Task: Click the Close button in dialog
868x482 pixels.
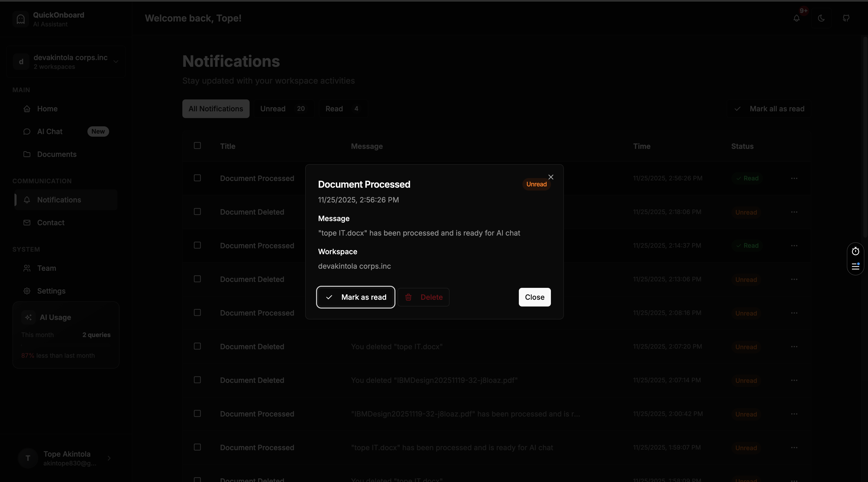Action: (534, 297)
